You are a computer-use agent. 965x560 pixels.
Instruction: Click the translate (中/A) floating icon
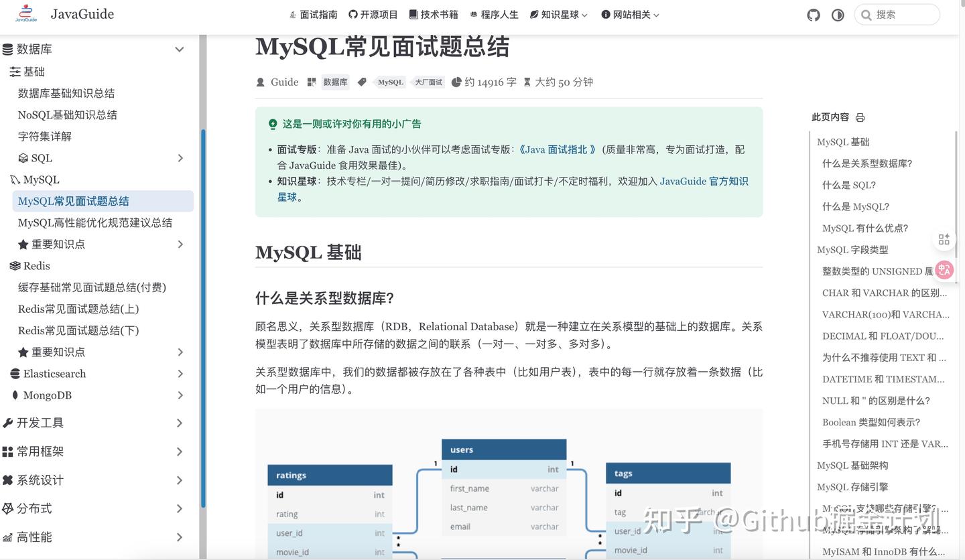(x=944, y=270)
